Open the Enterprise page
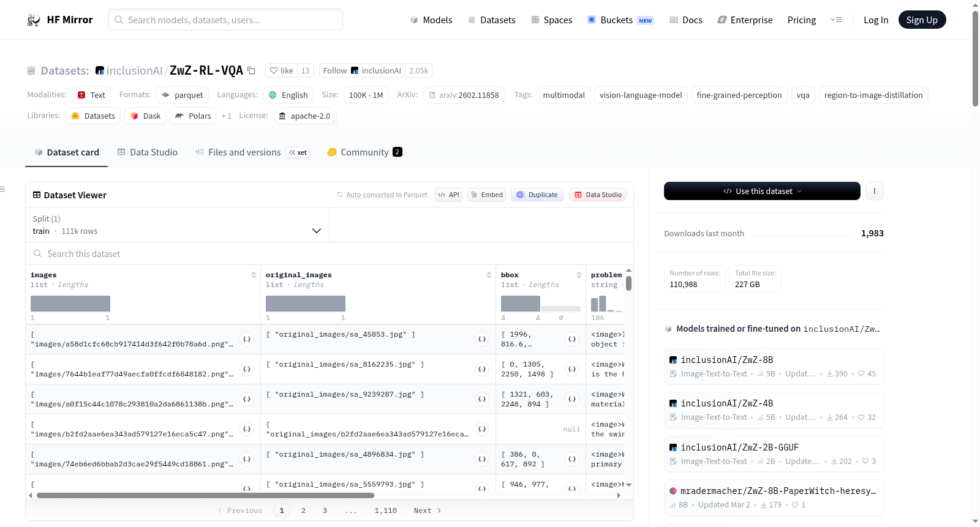This screenshot has height=527, width=980. click(x=745, y=20)
